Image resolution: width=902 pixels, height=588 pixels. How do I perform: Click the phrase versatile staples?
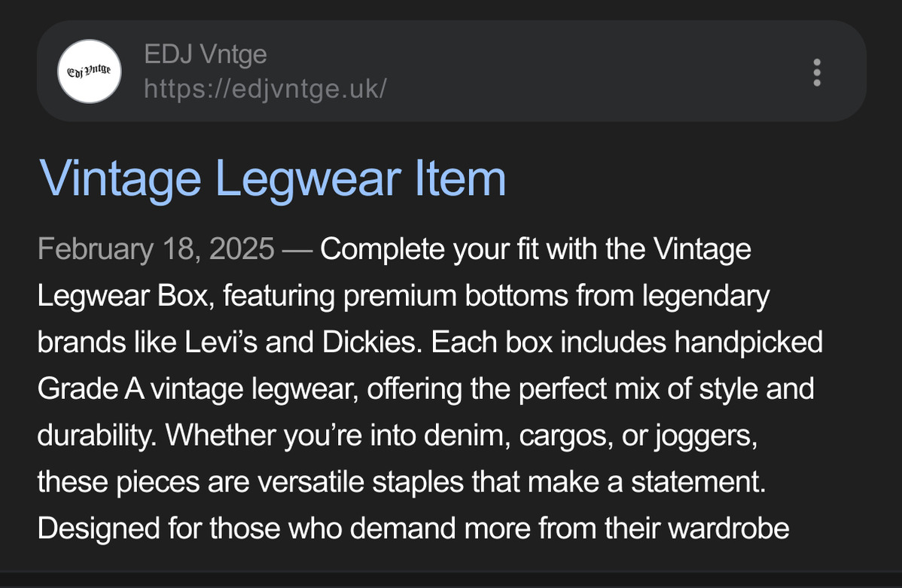360,482
